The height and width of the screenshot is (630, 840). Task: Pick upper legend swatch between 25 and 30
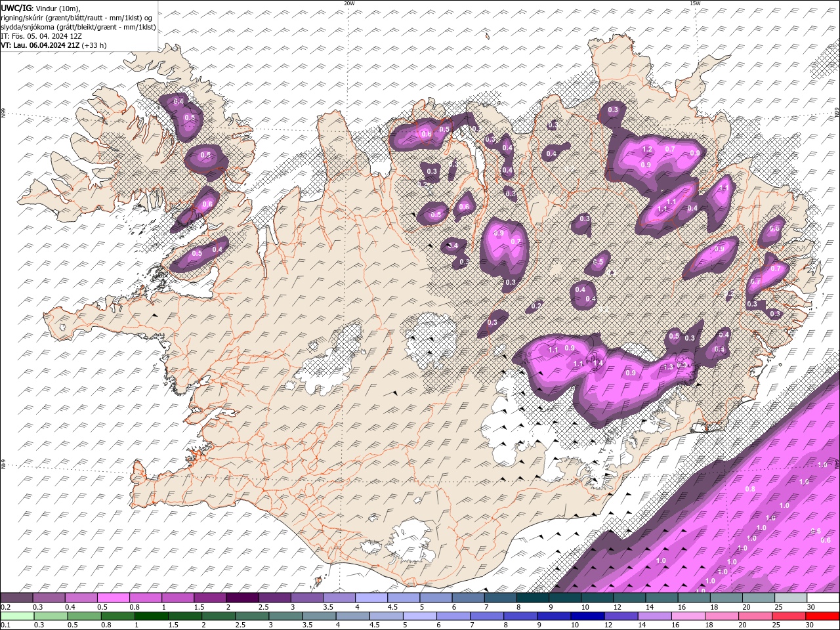pos(790,598)
